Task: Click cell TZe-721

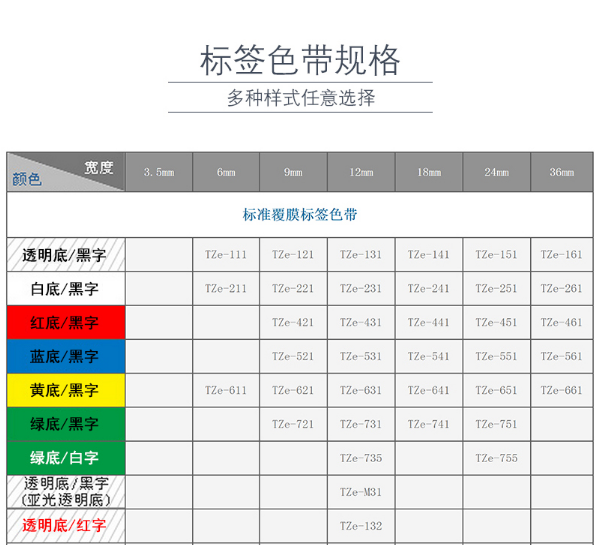Action: [x=293, y=424]
